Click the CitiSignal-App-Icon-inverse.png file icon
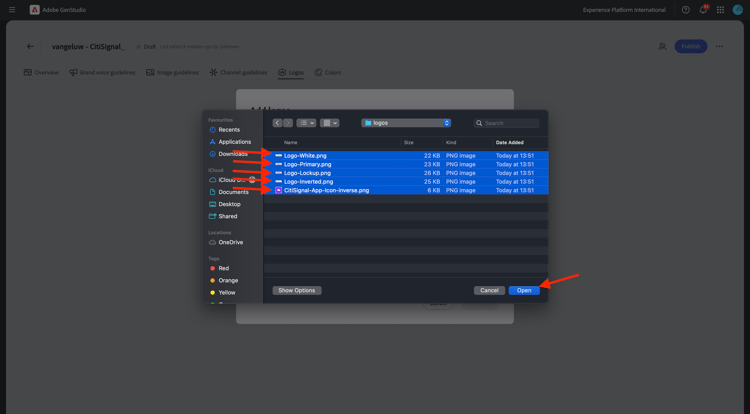750x414 pixels. point(278,190)
